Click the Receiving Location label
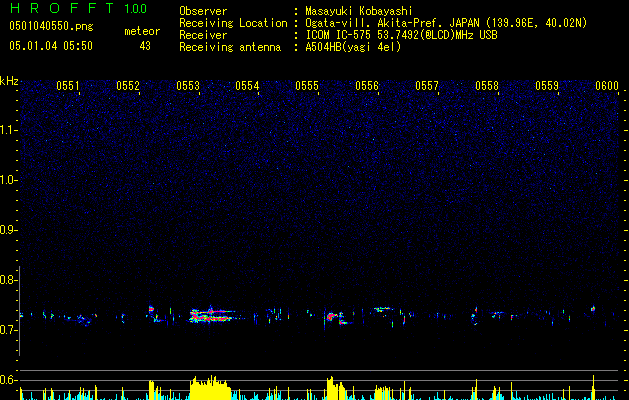The width and height of the screenshot is (629, 400). tap(233, 23)
